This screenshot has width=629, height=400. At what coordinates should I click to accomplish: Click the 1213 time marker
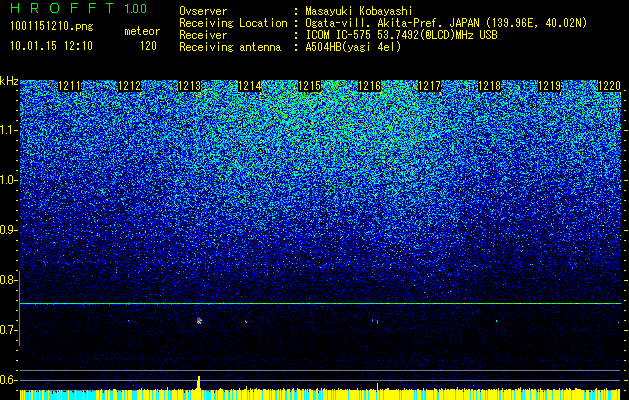point(189,86)
